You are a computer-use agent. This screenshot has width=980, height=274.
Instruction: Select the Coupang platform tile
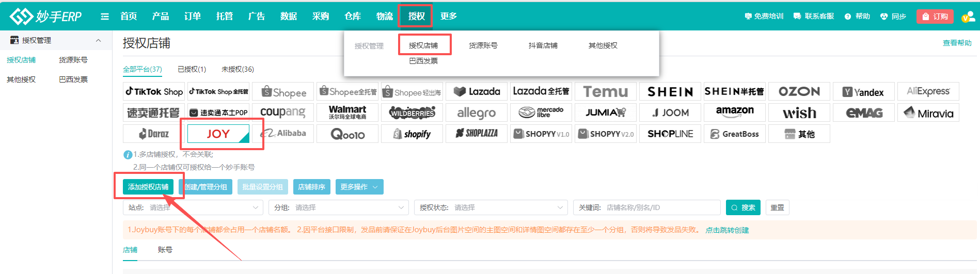point(283,112)
